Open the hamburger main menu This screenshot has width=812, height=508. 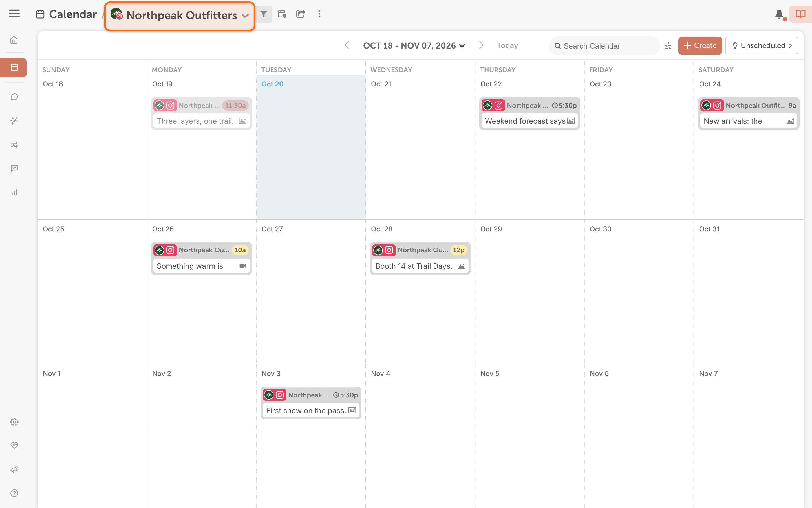[x=14, y=14]
